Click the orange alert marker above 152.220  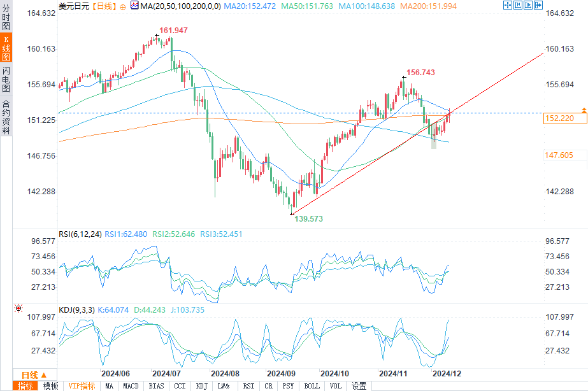click(584, 110)
